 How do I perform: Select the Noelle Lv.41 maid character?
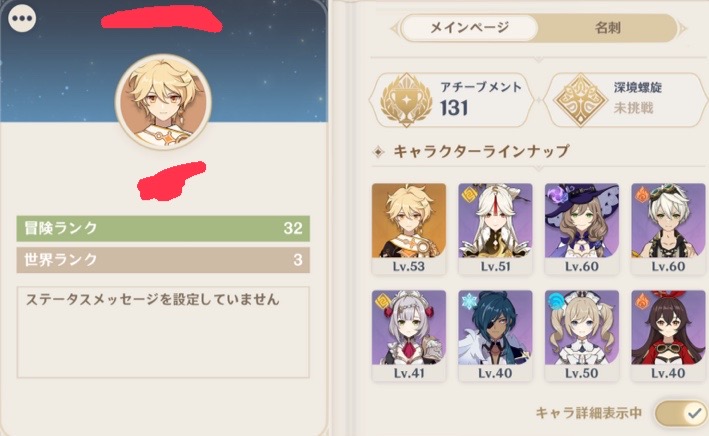(409, 336)
